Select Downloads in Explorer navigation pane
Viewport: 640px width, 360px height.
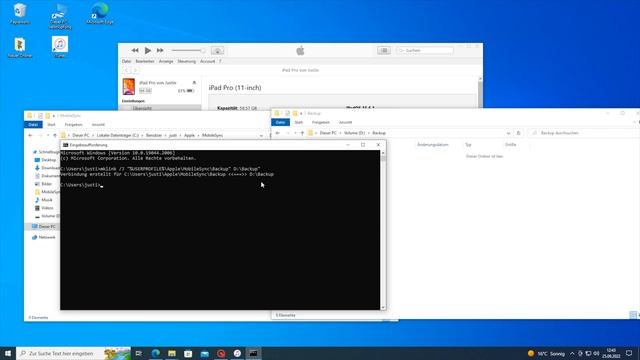pyautogui.click(x=47, y=168)
